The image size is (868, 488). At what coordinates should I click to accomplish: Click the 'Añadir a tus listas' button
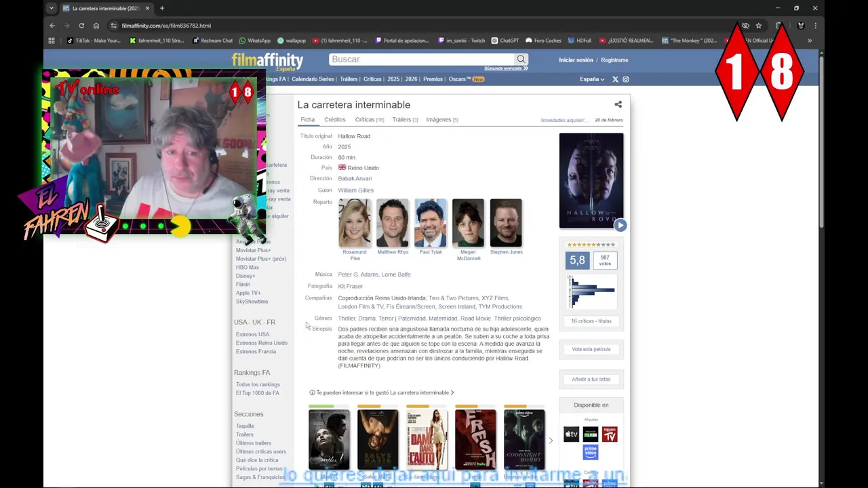(591, 380)
